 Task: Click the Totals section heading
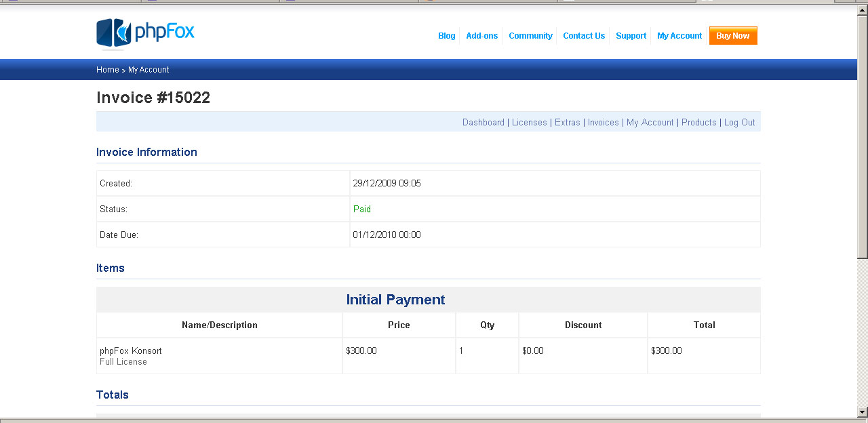113,395
